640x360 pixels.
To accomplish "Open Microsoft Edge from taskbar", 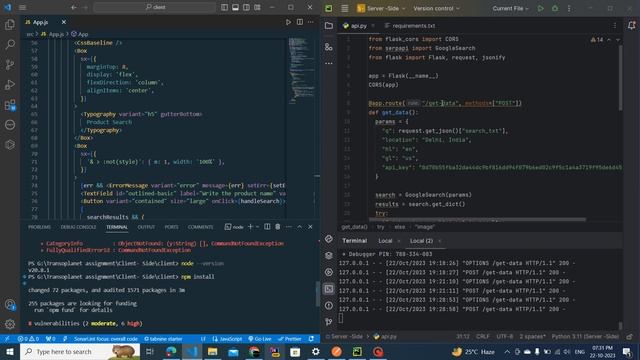I will [x=171, y=351].
